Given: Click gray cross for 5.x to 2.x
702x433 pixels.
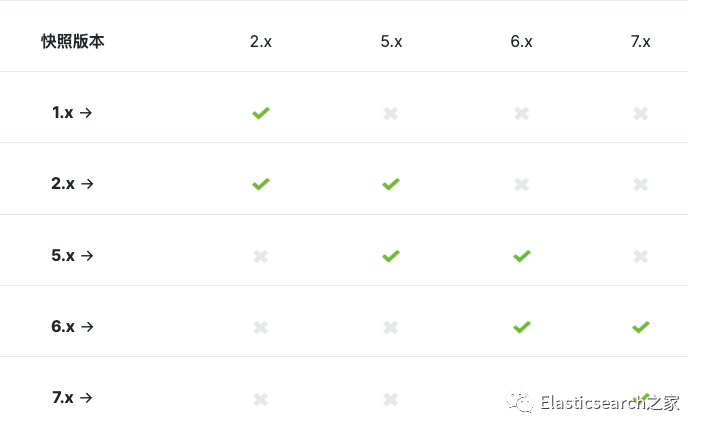Looking at the screenshot, I should [261, 256].
